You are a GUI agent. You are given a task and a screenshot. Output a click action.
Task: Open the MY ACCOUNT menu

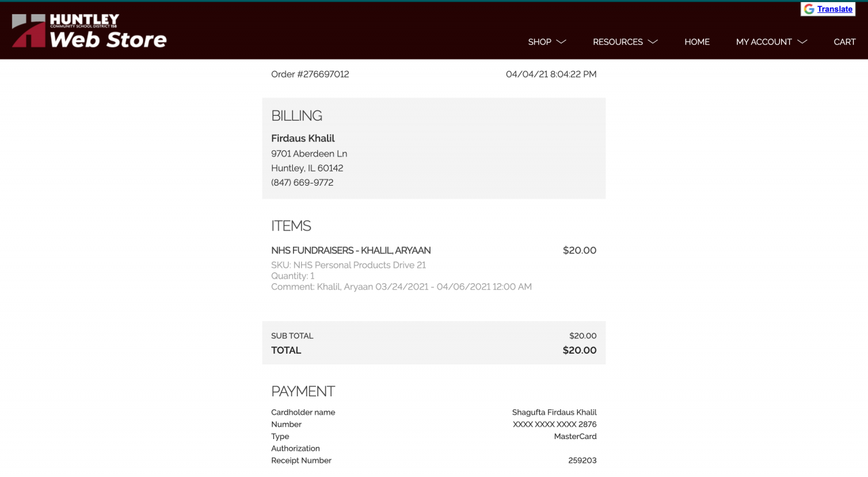764,42
